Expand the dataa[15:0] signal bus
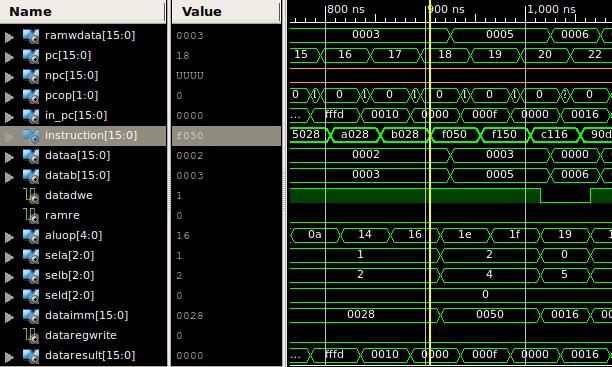Screen dimensions: 612x367 (x=9, y=157)
